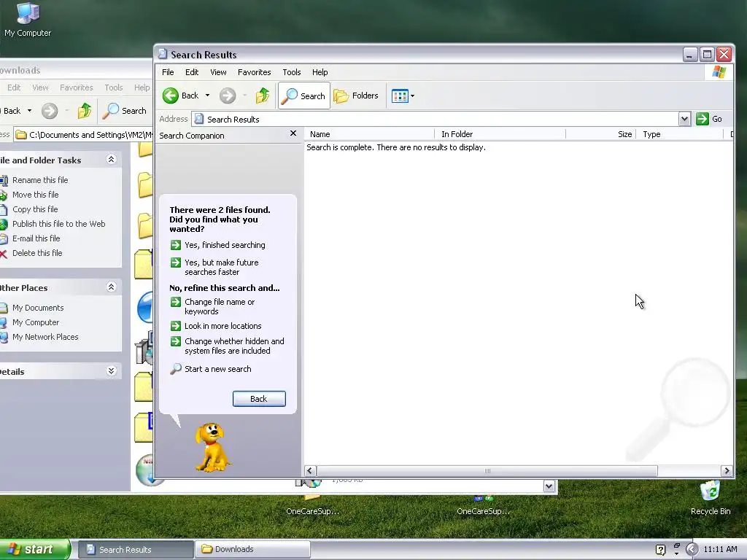Open My Computer desktop icon
Screen dimensions: 747x560
tap(28, 20)
